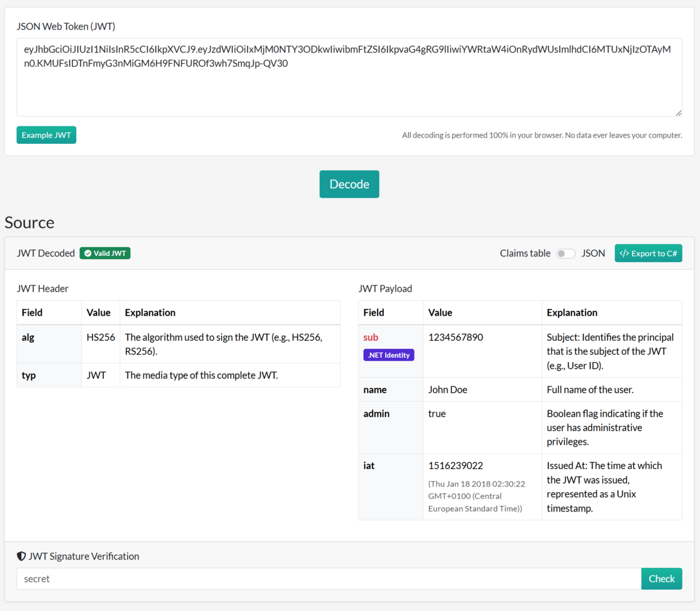This screenshot has height=611, width=700.
Task: Click the Thu Jan 18 2018 date text
Action: coord(476,496)
